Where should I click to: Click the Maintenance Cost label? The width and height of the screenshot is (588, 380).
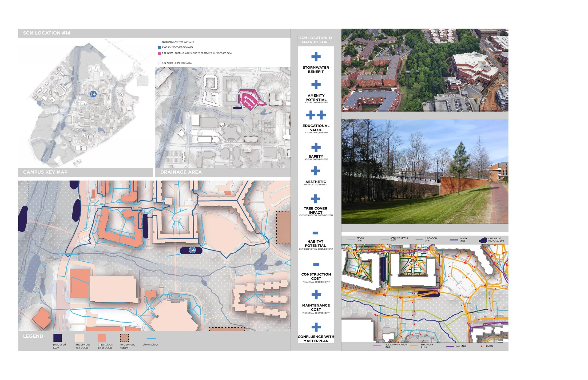[316, 307]
